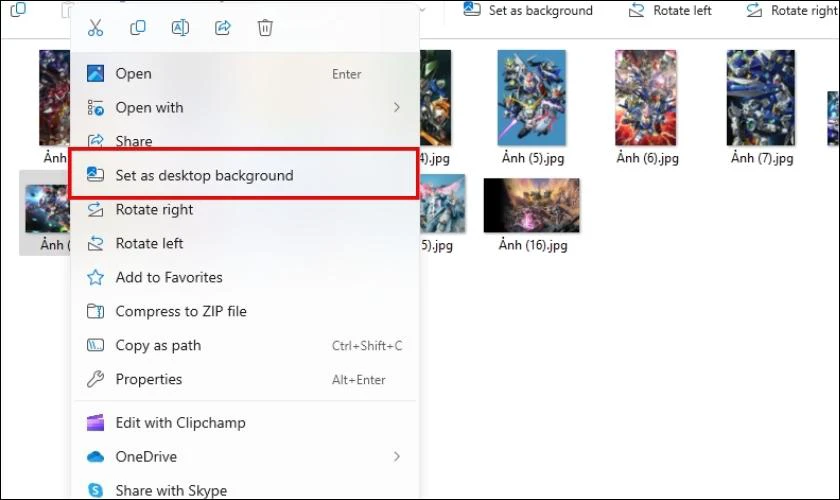
Task: Click the Open with icon in the menu
Action: click(x=95, y=107)
